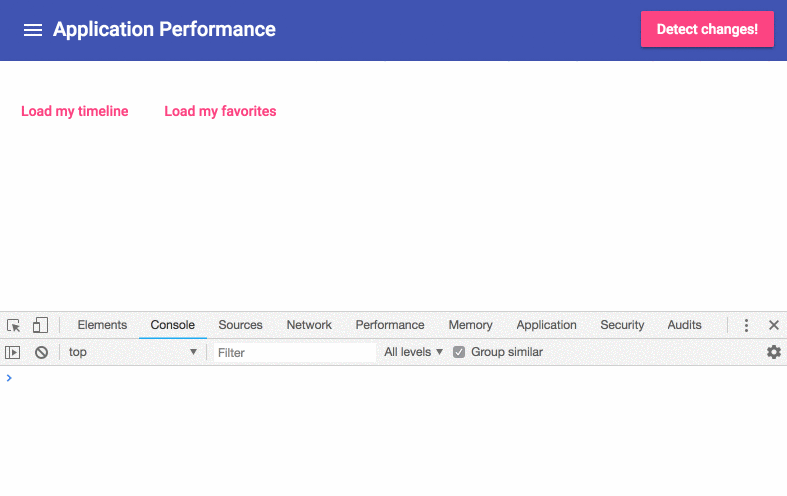View the Security tab
787x496 pixels.
622,325
